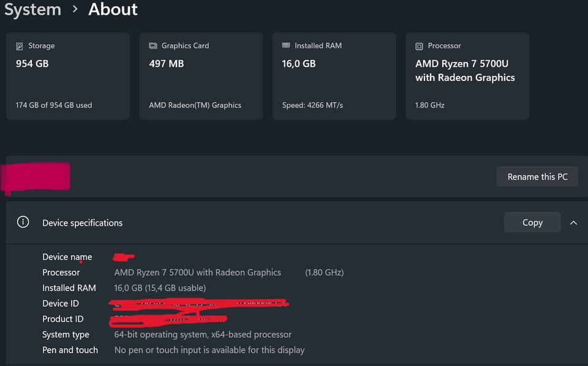Click the breadcrumb arrow before About
The width and height of the screenshot is (588, 366).
click(x=75, y=9)
